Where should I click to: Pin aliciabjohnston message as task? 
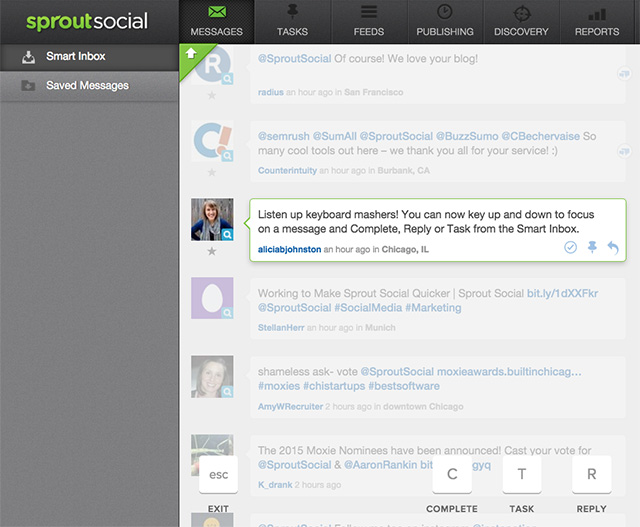pos(592,247)
